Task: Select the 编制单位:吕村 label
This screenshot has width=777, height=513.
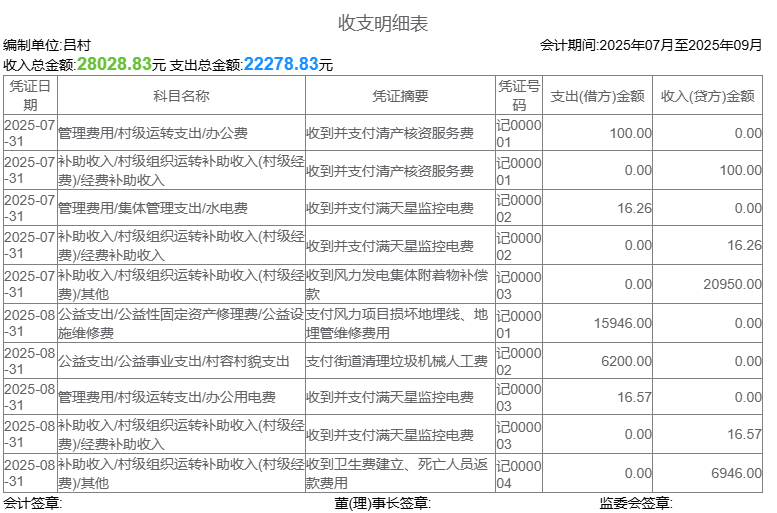Action: coord(47,45)
